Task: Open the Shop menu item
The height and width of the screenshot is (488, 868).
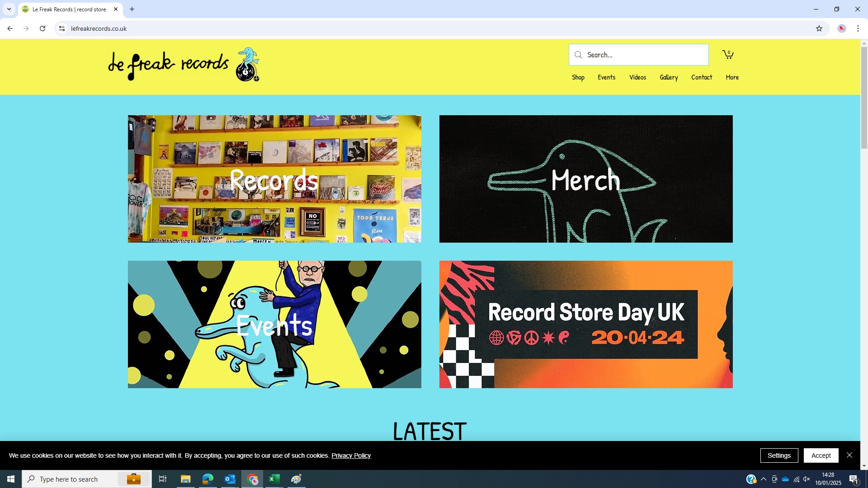Action: click(x=578, y=77)
